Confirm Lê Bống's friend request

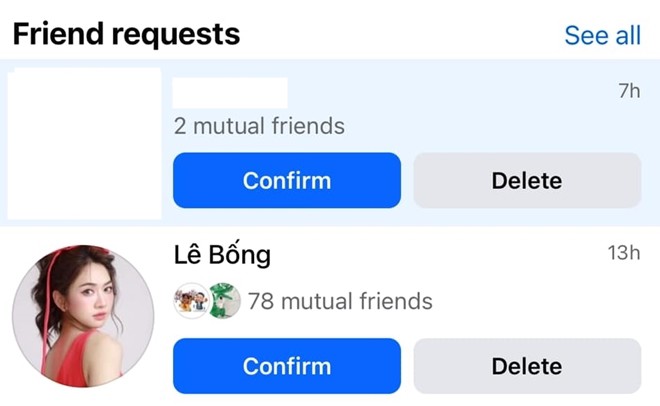(x=287, y=366)
